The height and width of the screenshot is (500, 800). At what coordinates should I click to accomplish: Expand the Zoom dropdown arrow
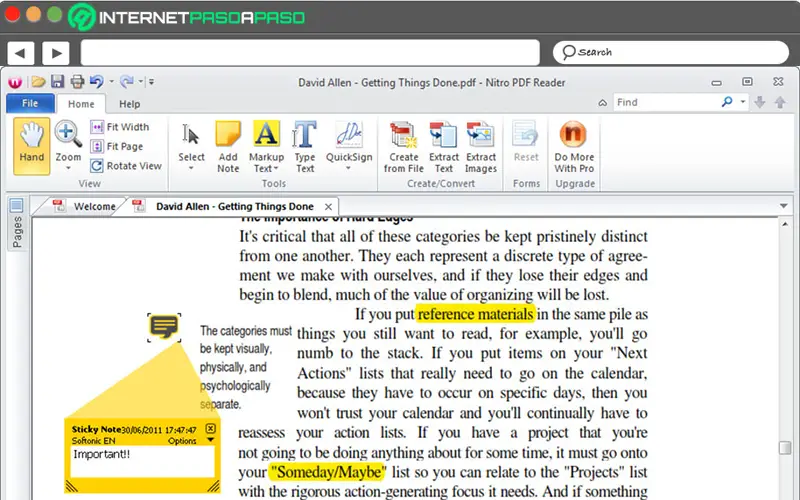point(68,168)
